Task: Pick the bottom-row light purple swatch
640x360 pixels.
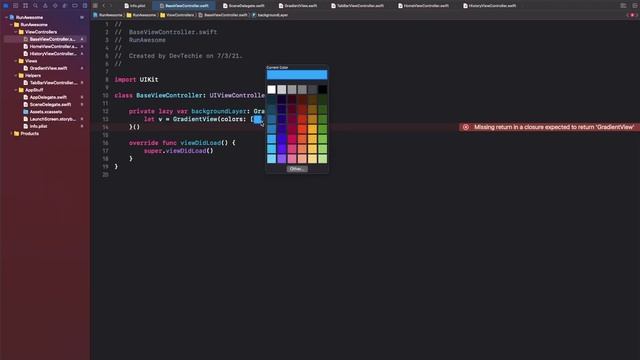Action: (282, 158)
